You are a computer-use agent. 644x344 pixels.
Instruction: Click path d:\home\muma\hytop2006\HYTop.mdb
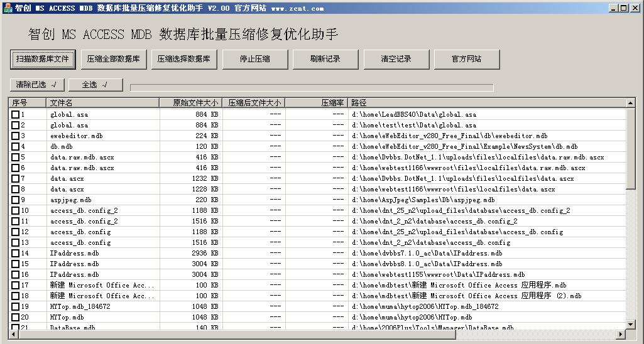(x=412, y=317)
